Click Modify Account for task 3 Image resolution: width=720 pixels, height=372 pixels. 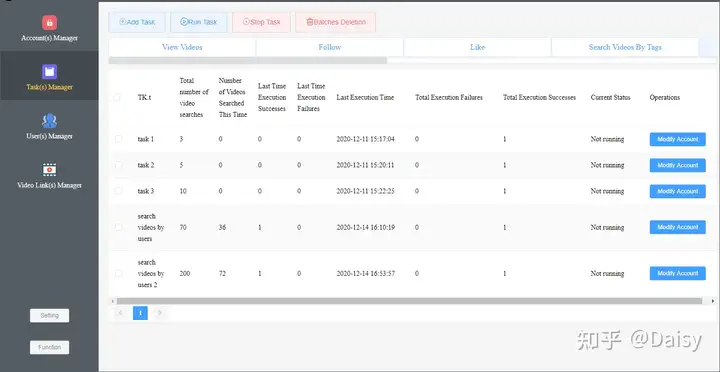678,191
